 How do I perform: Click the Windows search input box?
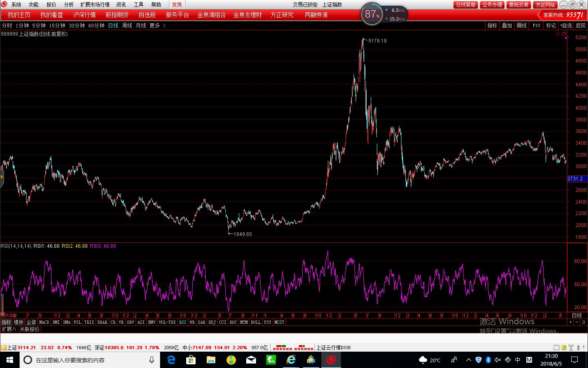[90, 360]
